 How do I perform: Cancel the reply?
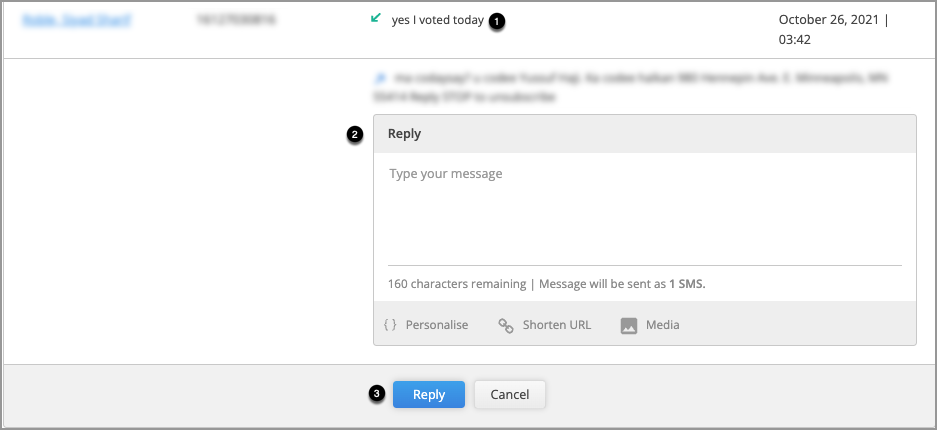[x=510, y=394]
